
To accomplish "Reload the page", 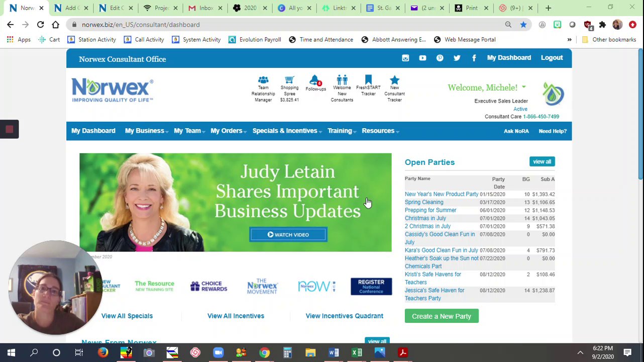I will [x=40, y=25].
